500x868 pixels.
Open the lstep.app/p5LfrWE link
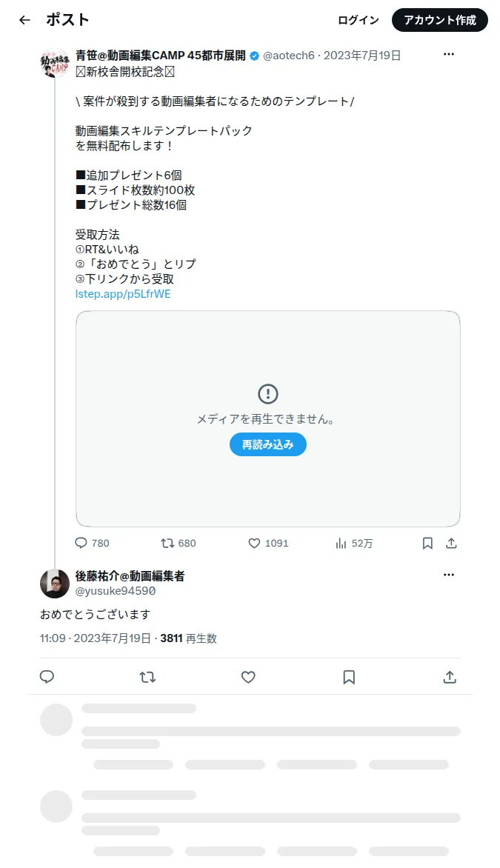pos(123,294)
